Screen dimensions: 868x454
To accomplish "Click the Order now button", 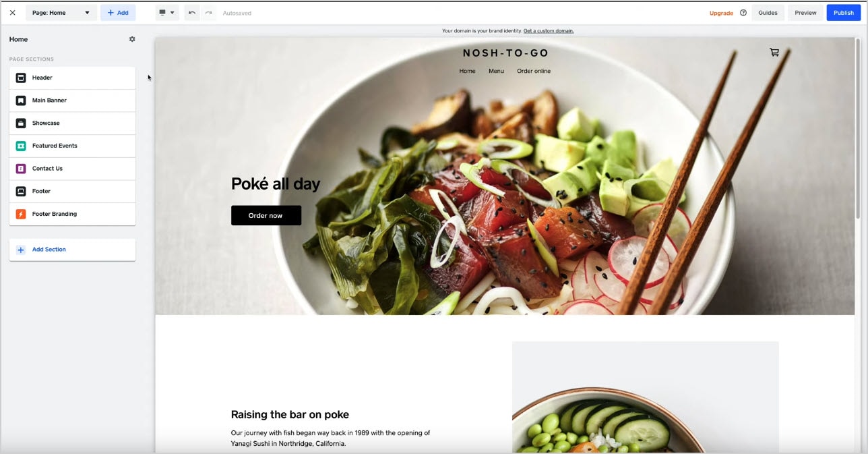I will [x=266, y=215].
